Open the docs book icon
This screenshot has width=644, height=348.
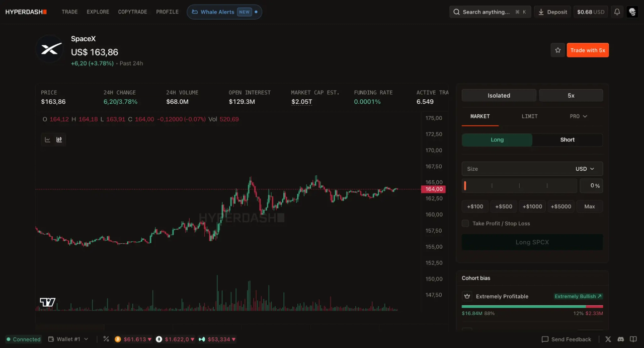[633, 339]
